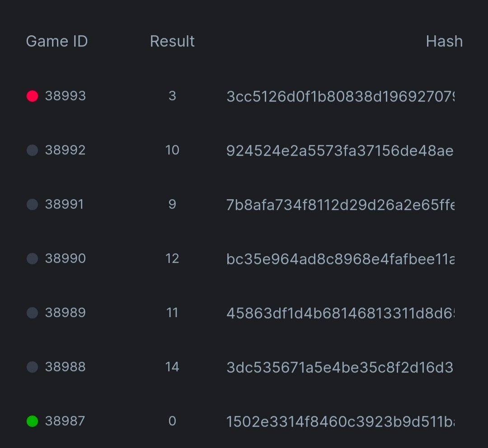The height and width of the screenshot is (448, 488).
Task: Click the red dot beside game 38993
Action: (x=32, y=96)
